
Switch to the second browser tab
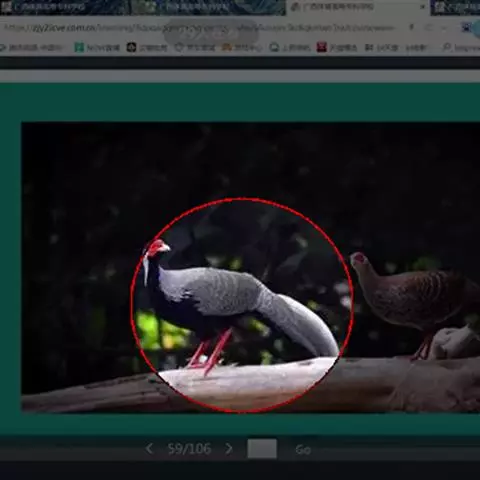[208, 7]
